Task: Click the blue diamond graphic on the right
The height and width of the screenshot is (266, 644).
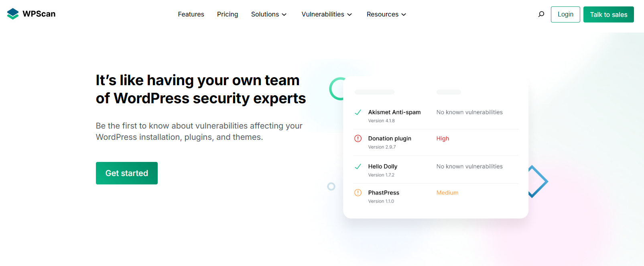Action: 538,182
